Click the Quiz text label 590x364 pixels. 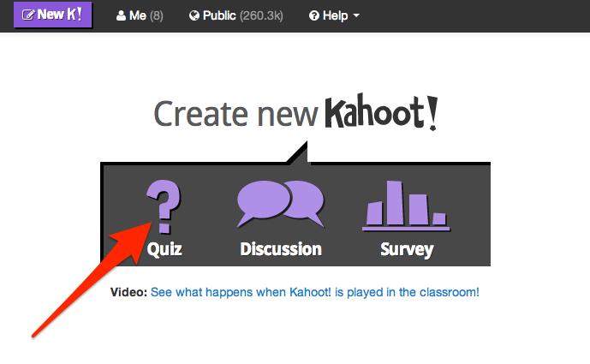click(164, 250)
